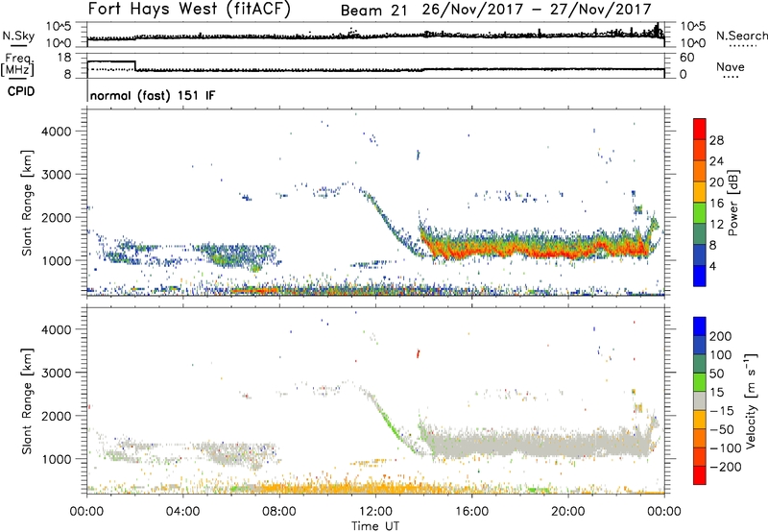768x532 pixels.
Task: Click the date range "26/Nov/2017 - 27/Nov/2017"
Action: tap(537, 10)
